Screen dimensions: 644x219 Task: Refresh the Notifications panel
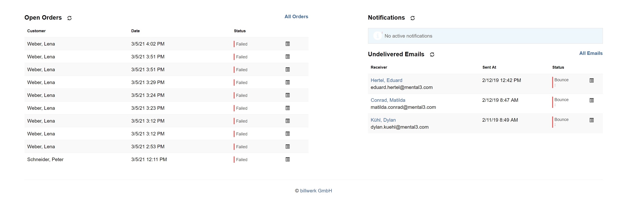[412, 18]
